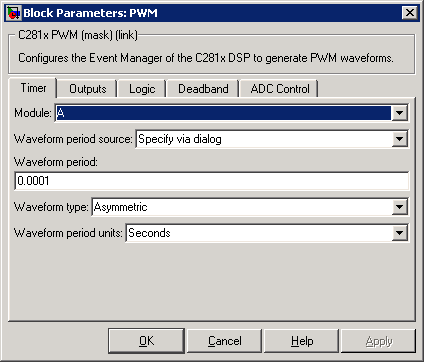Click the dialog title 'Block Parameters: PWM'

click(90, 13)
